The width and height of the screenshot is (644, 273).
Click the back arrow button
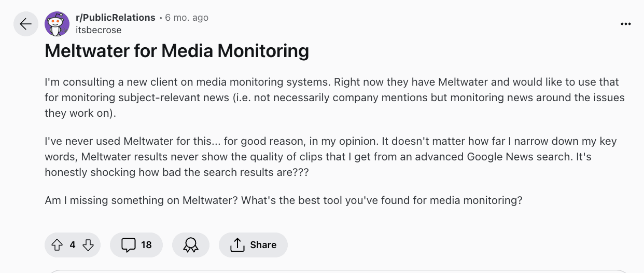[x=26, y=24]
